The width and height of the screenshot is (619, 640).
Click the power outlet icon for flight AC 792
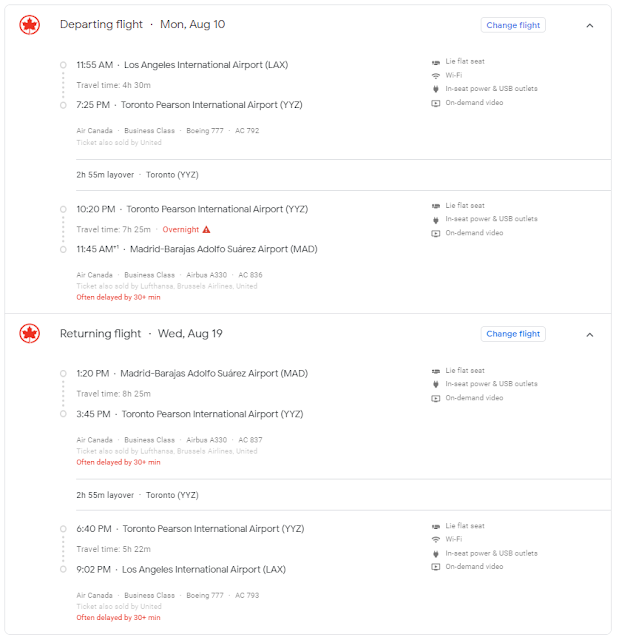coord(436,89)
